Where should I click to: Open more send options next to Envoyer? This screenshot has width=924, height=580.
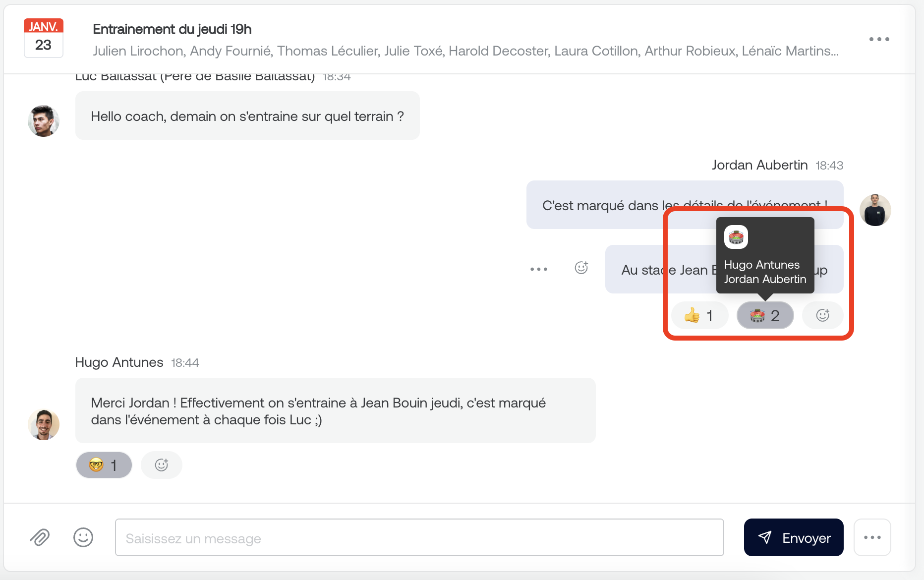tap(872, 537)
